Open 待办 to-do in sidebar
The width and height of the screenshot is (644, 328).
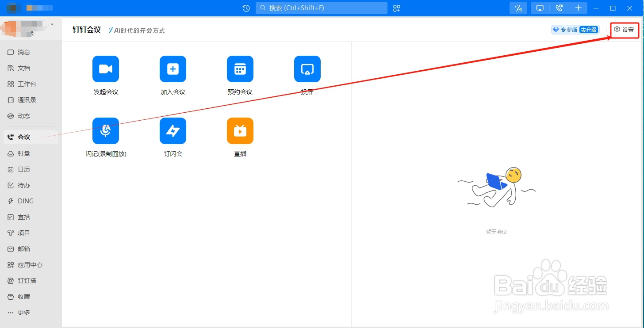(31, 185)
